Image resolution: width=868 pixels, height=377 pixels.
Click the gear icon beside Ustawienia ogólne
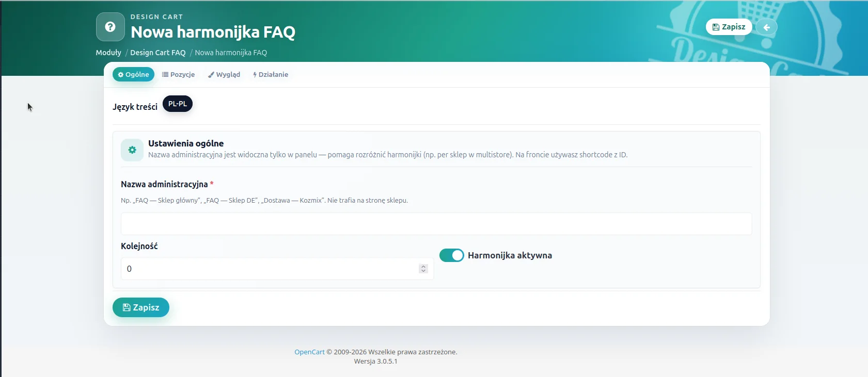point(132,150)
